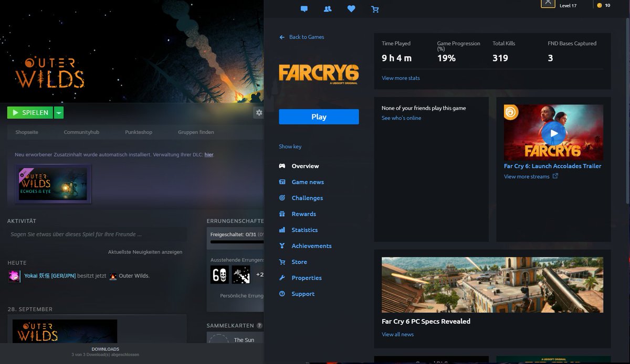Click the storefront icon beside Store
Image resolution: width=630 pixels, height=364 pixels.
pos(282,262)
